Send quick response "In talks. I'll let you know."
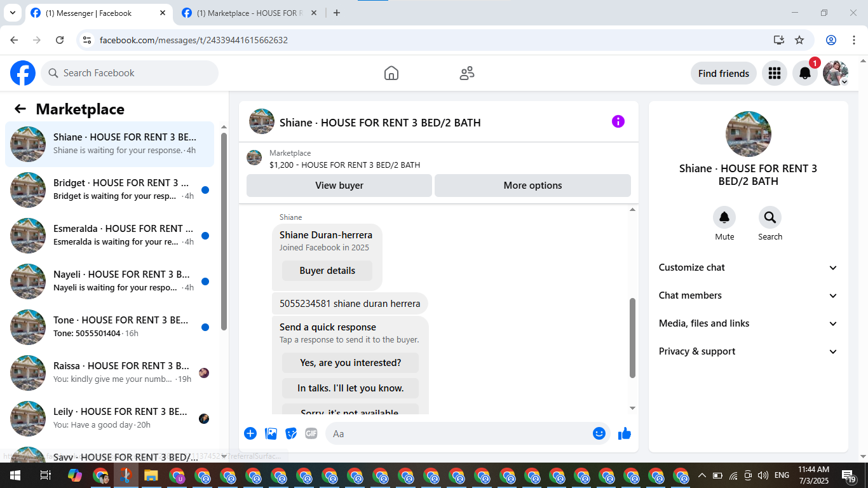 (x=350, y=388)
